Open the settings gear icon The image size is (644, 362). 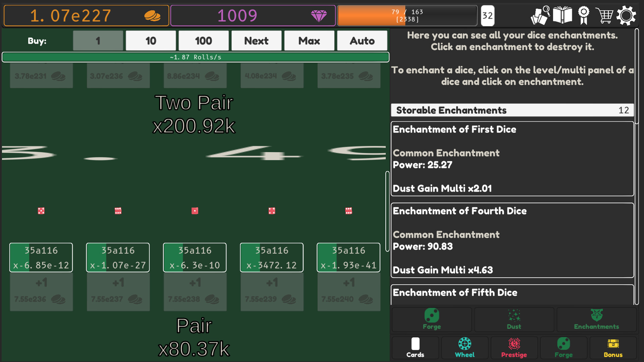click(627, 15)
